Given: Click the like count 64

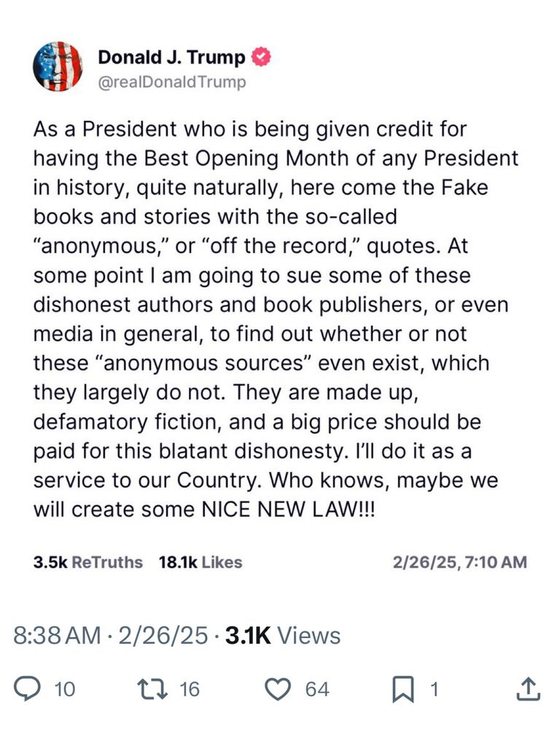Looking at the screenshot, I should [318, 690].
